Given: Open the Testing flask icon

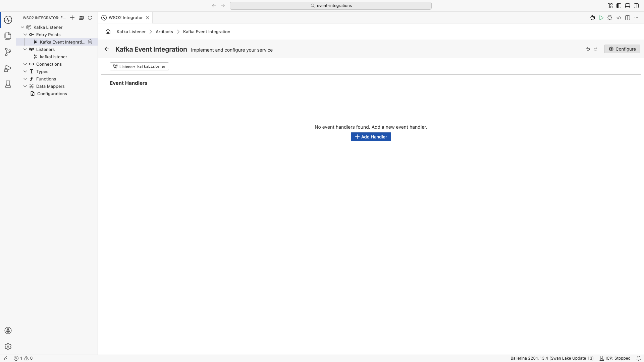Looking at the screenshot, I should pos(8,84).
